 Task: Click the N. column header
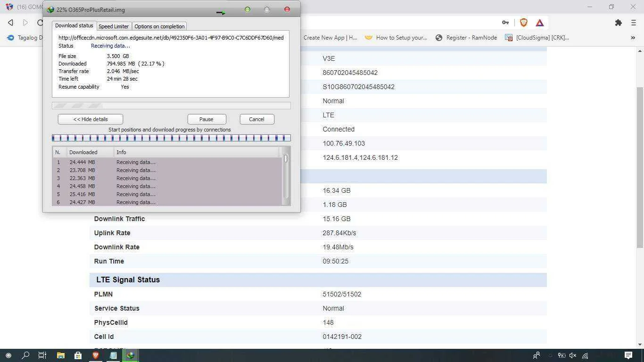(x=59, y=152)
